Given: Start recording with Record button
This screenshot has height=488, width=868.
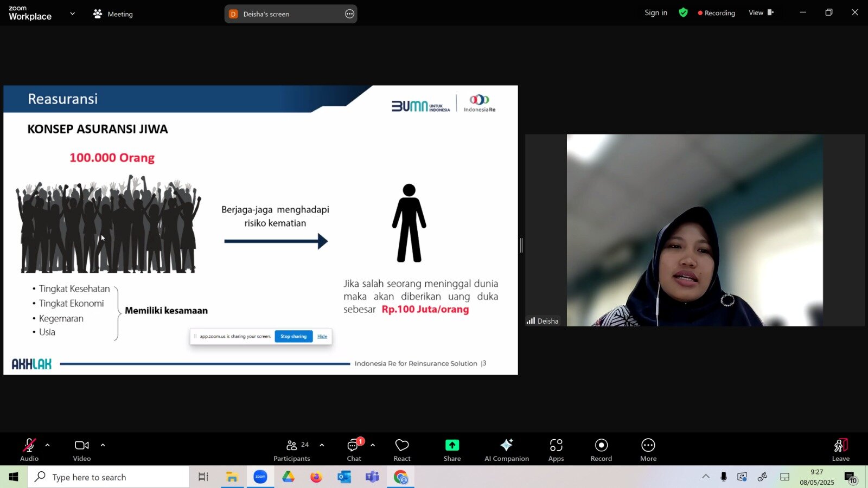Looking at the screenshot, I should tap(601, 450).
